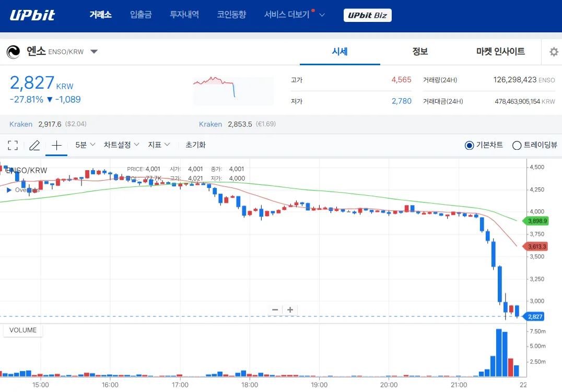This screenshot has height=392, width=562.
Task: Open the settings gear icon
Action: 554,52
